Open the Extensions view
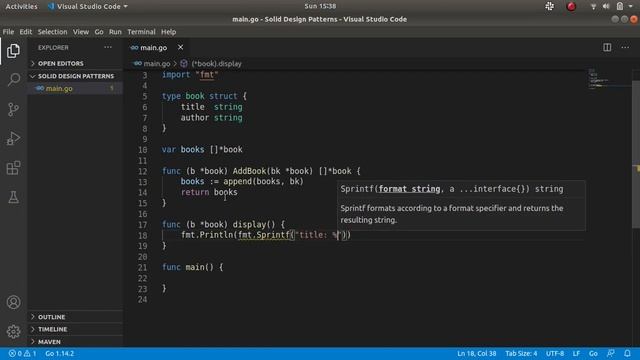 [13, 168]
